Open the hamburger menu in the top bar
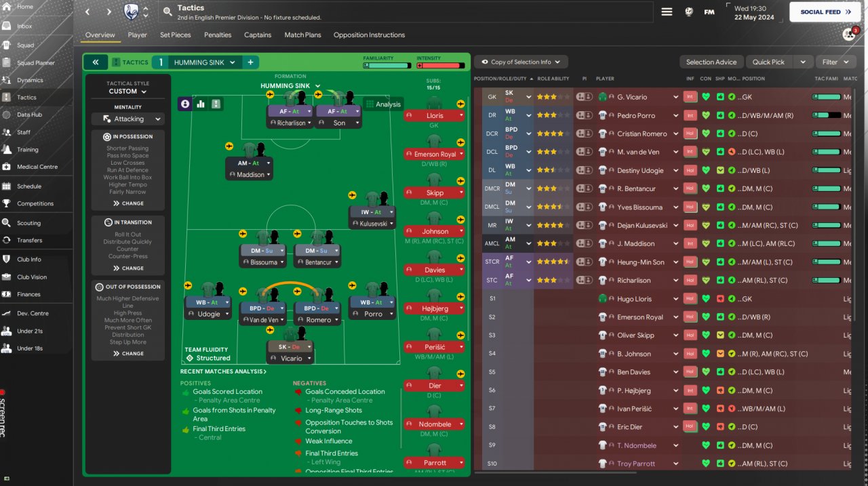The height and width of the screenshot is (486, 868). tap(667, 12)
